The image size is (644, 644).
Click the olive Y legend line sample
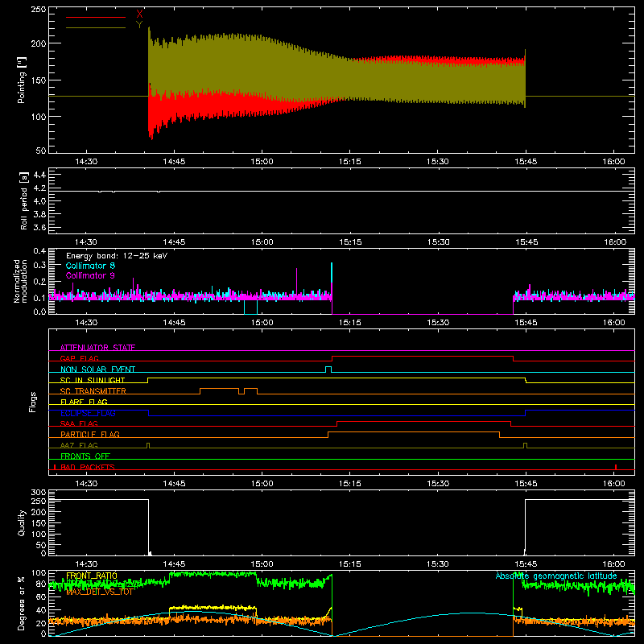[95, 27]
